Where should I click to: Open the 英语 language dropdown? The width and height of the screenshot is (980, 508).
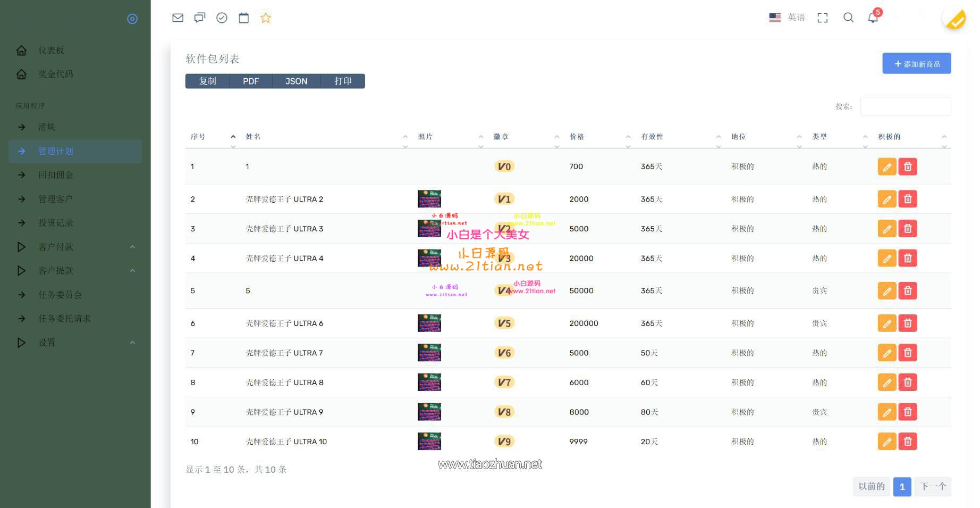787,18
